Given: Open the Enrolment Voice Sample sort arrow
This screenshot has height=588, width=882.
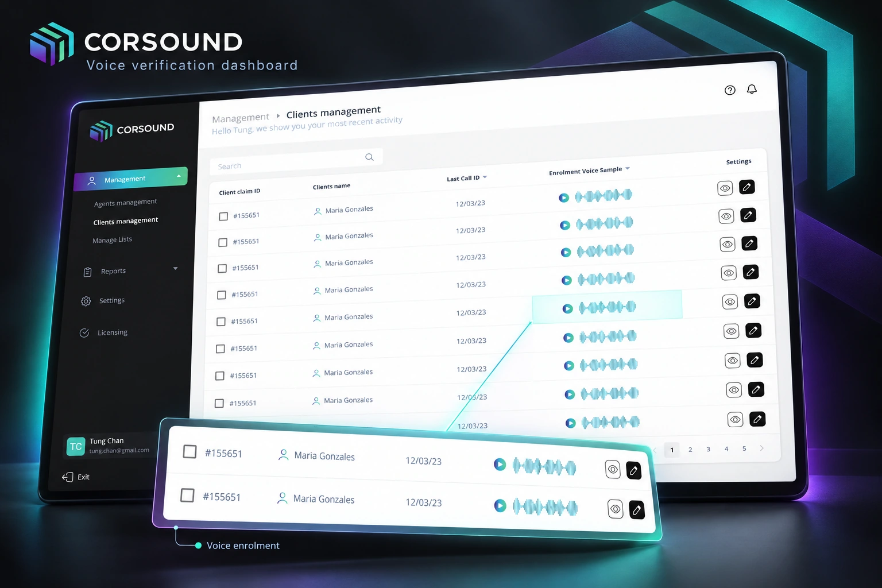Looking at the screenshot, I should (628, 168).
